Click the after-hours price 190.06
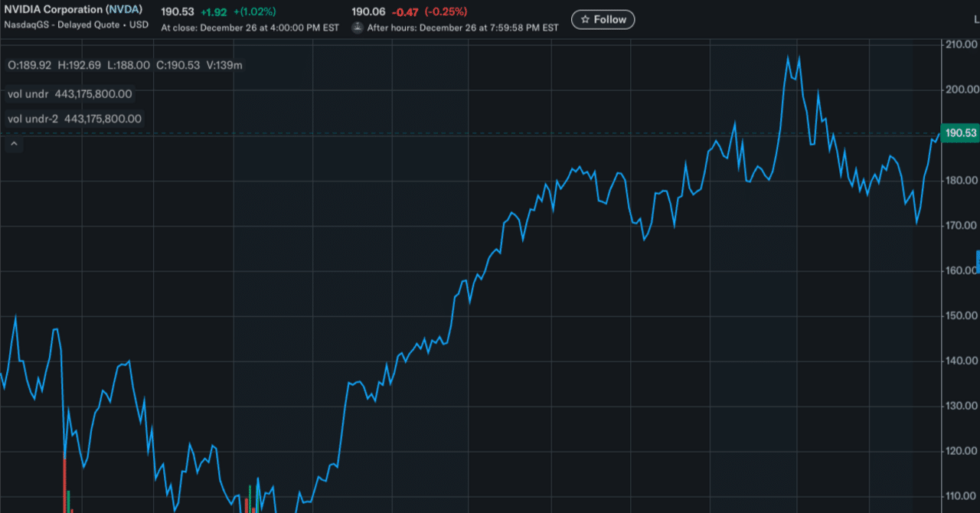The image size is (980, 513). 368,11
